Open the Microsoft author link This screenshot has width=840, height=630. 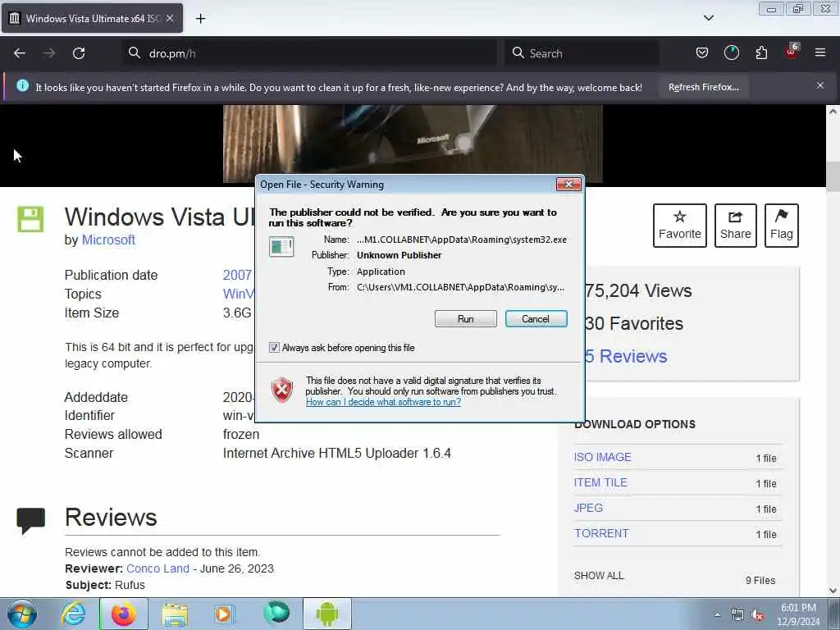[108, 240]
